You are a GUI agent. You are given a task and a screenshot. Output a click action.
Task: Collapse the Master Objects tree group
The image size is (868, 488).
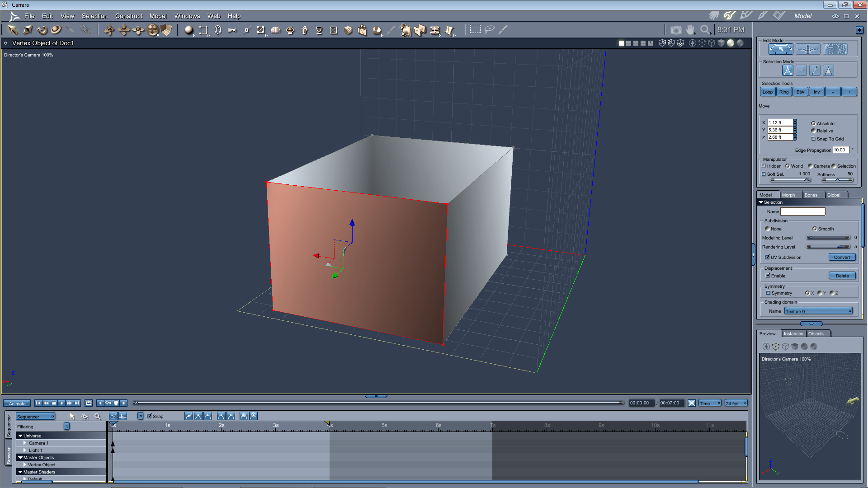tap(20, 458)
